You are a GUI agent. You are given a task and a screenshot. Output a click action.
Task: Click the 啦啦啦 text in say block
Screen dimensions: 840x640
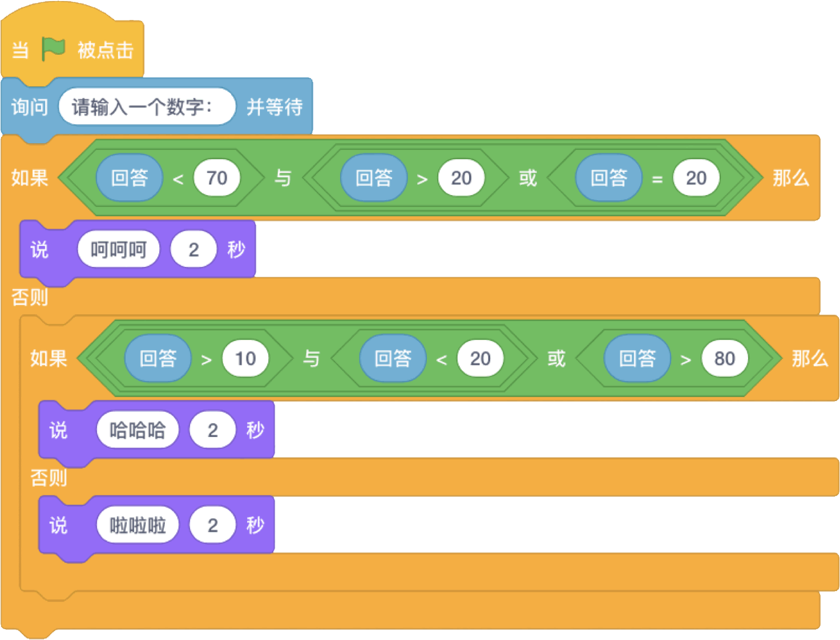pos(138,525)
